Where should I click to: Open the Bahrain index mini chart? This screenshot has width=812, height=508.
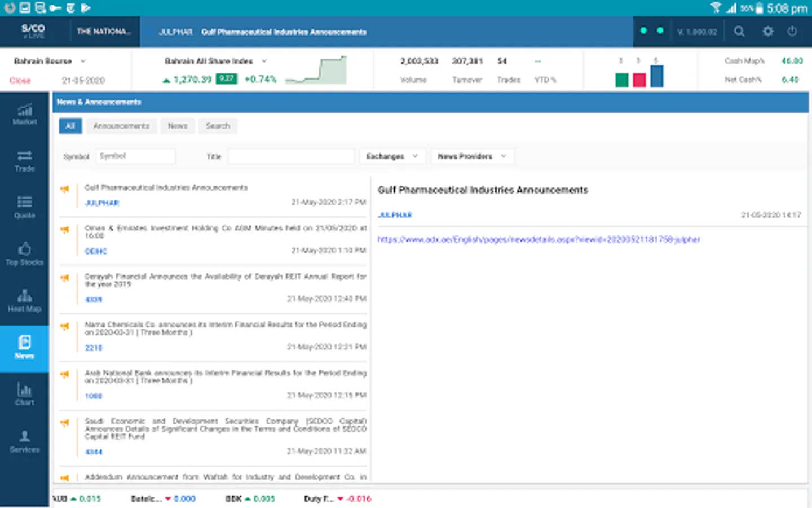point(316,70)
